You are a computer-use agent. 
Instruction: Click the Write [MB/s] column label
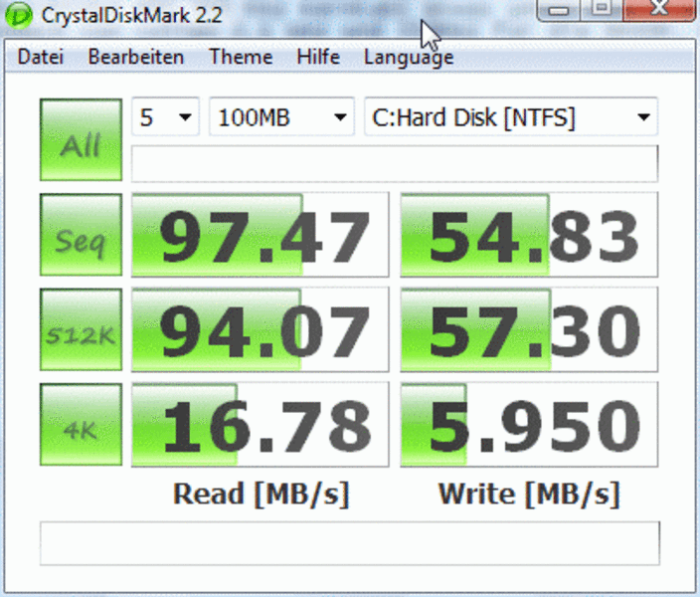point(529,495)
